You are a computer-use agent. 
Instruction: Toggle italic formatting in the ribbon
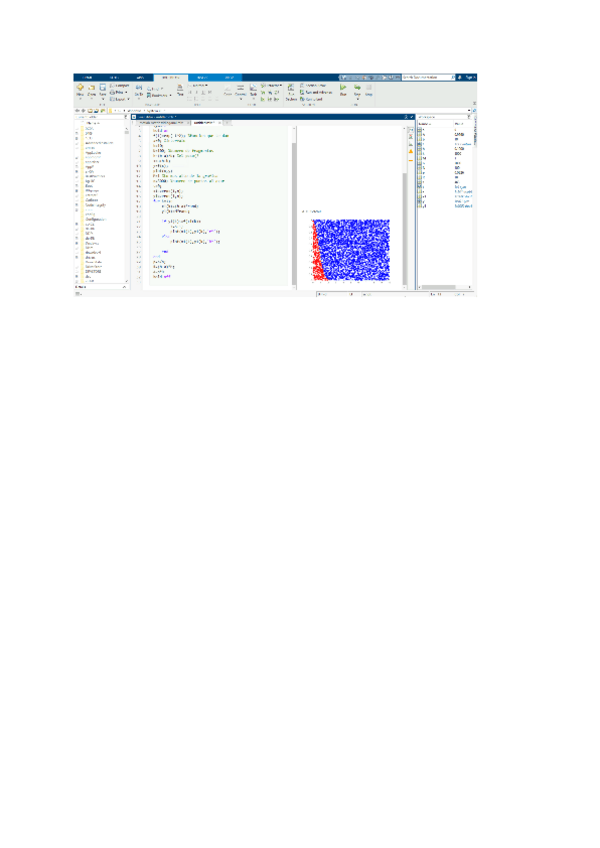coord(197,92)
